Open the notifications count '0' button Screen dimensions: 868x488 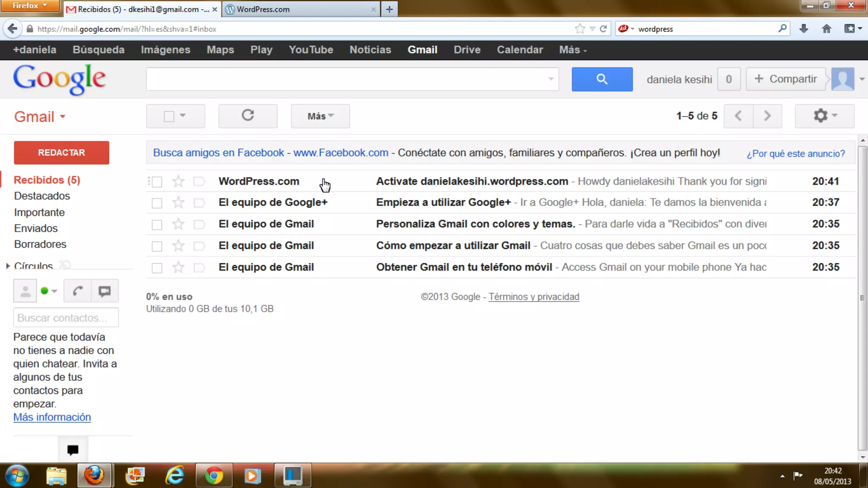729,79
